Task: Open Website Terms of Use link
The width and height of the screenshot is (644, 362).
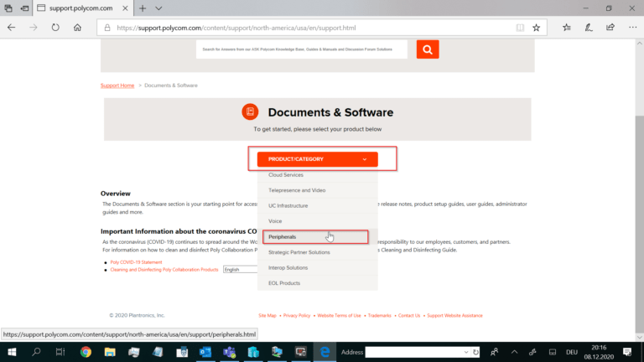Action: [339, 316]
